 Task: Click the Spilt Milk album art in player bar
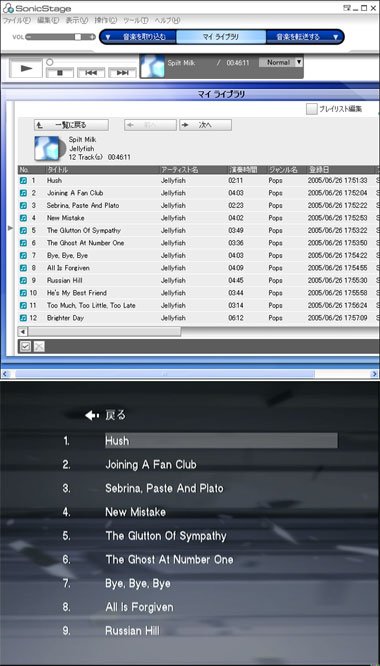(x=152, y=66)
